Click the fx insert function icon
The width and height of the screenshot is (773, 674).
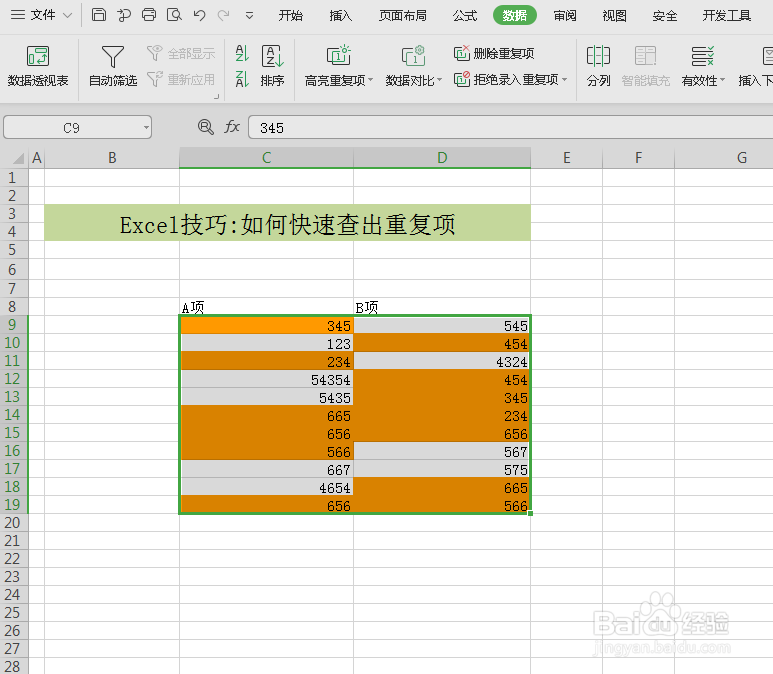pos(232,127)
